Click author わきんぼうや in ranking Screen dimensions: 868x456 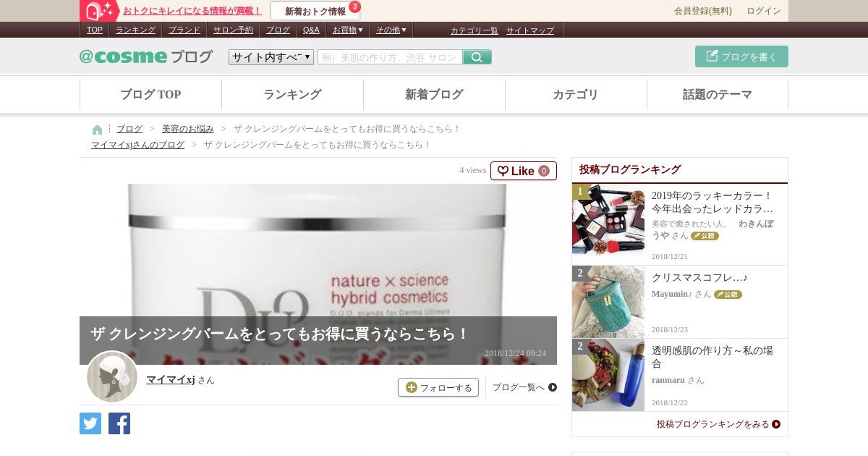click(x=712, y=229)
